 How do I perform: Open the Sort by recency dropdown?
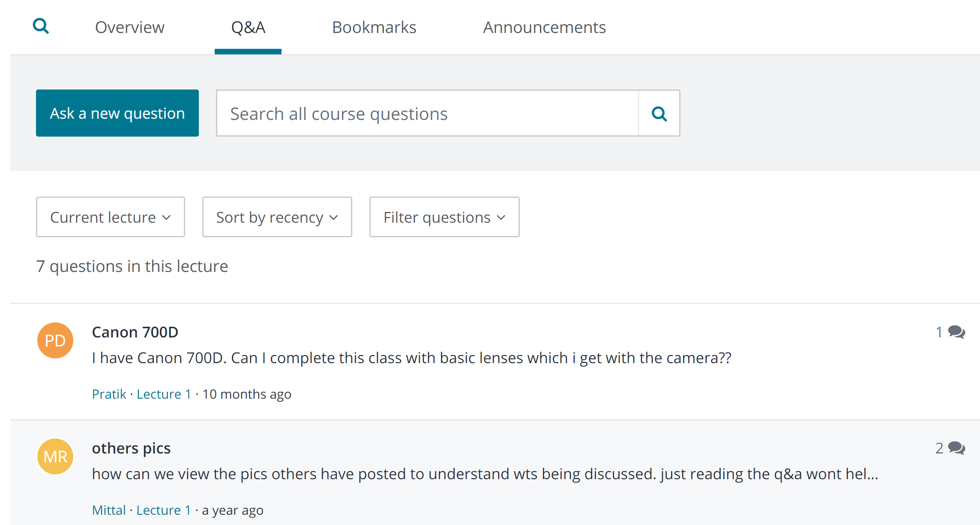point(277,217)
